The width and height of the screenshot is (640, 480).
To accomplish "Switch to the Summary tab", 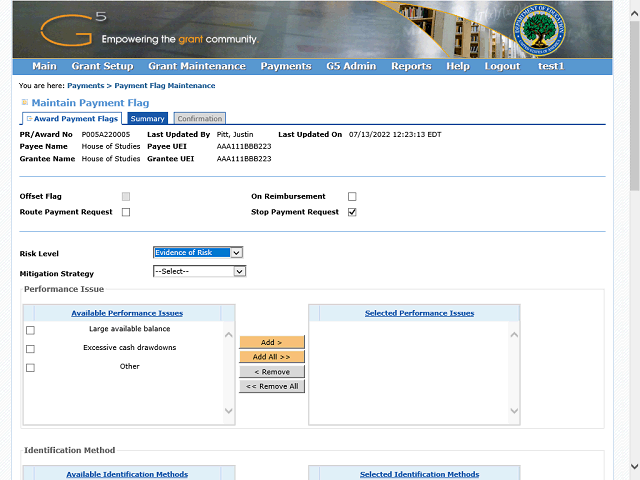I will tap(147, 118).
